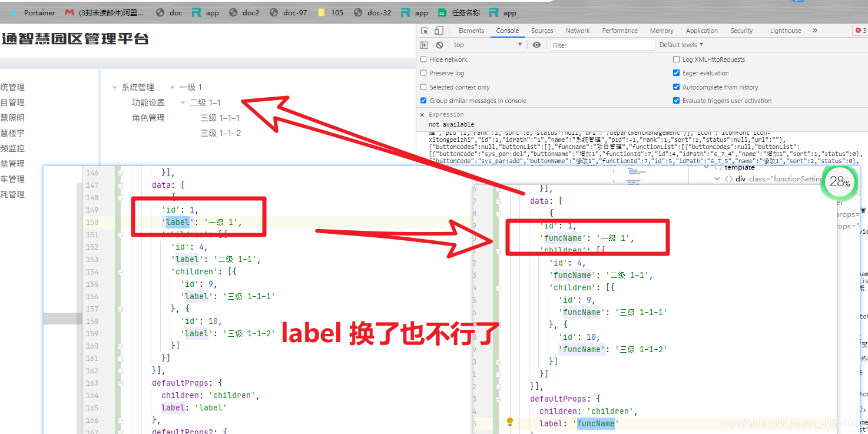Enable Hide network checkbox

point(423,59)
